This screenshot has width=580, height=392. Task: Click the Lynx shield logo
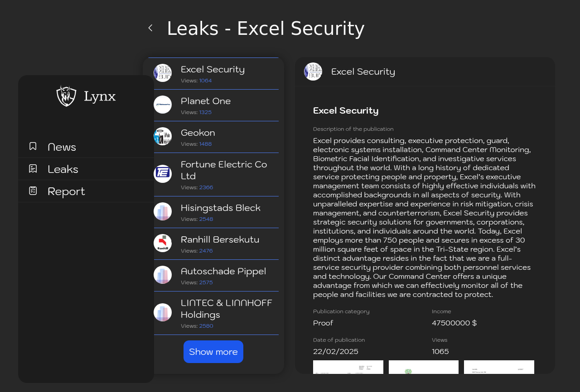[x=66, y=96]
